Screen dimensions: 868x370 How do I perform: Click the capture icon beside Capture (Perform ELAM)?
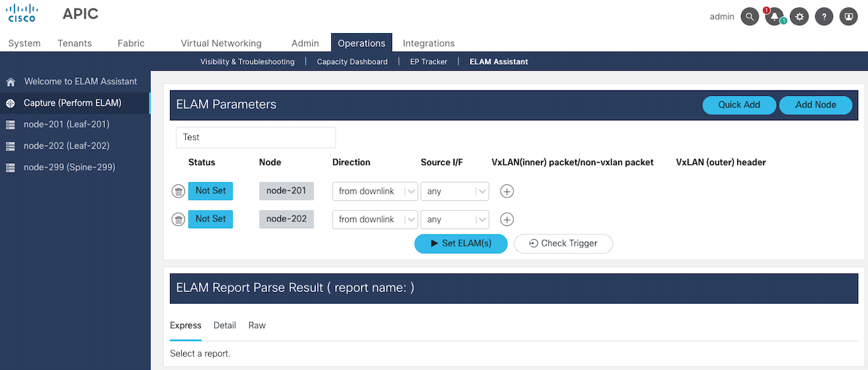point(11,104)
